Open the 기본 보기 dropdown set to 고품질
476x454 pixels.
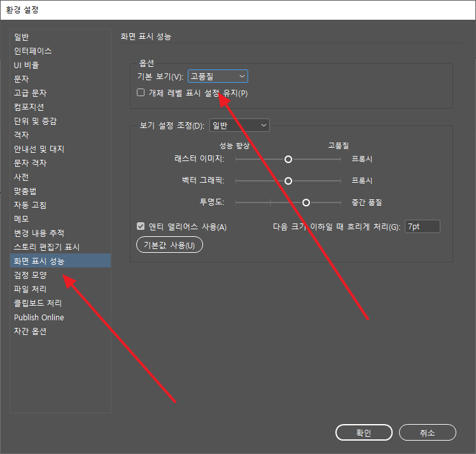click(218, 76)
